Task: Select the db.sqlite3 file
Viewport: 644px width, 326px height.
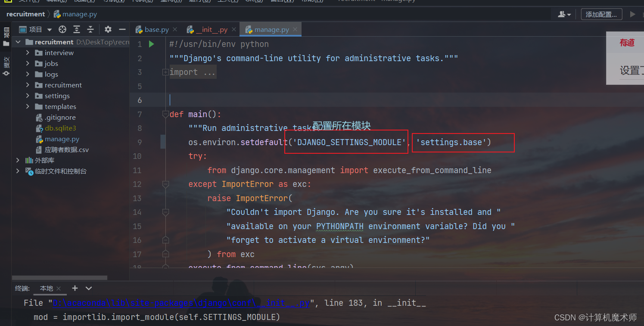Action: pyautogui.click(x=60, y=128)
